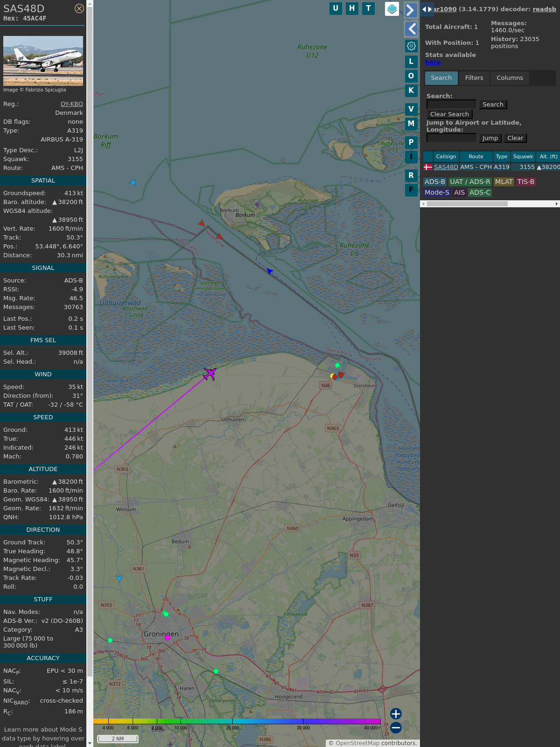Image resolution: width=560 pixels, height=747 pixels.
Task: Toggle the ADS-B source legend
Action: 435,182
